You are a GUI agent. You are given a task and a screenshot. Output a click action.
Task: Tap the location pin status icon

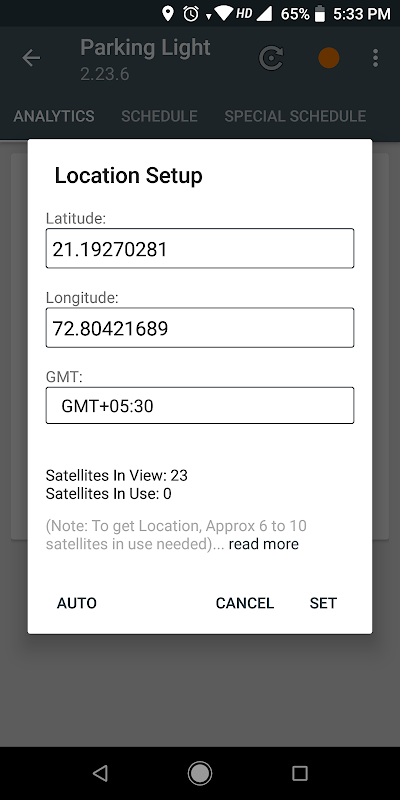[168, 14]
